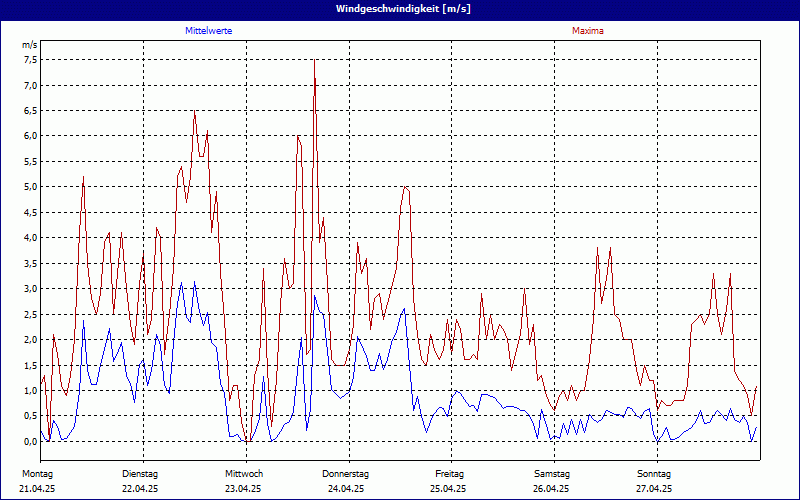Select the Dienstag day label

coord(140,473)
